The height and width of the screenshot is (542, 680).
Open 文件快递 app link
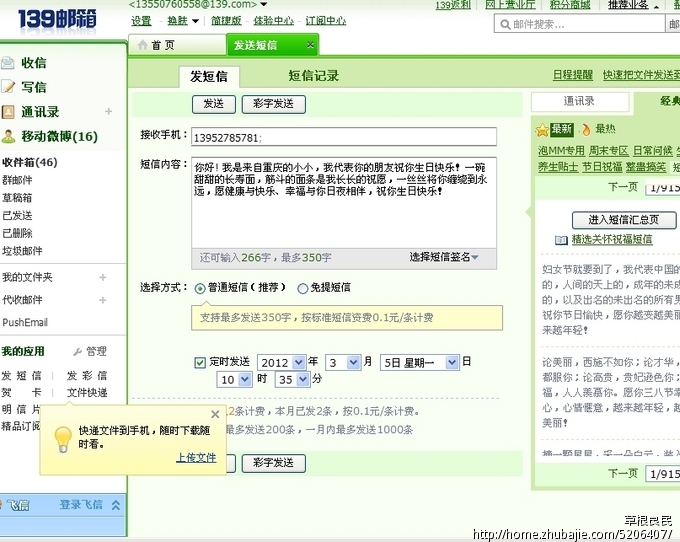(x=87, y=393)
